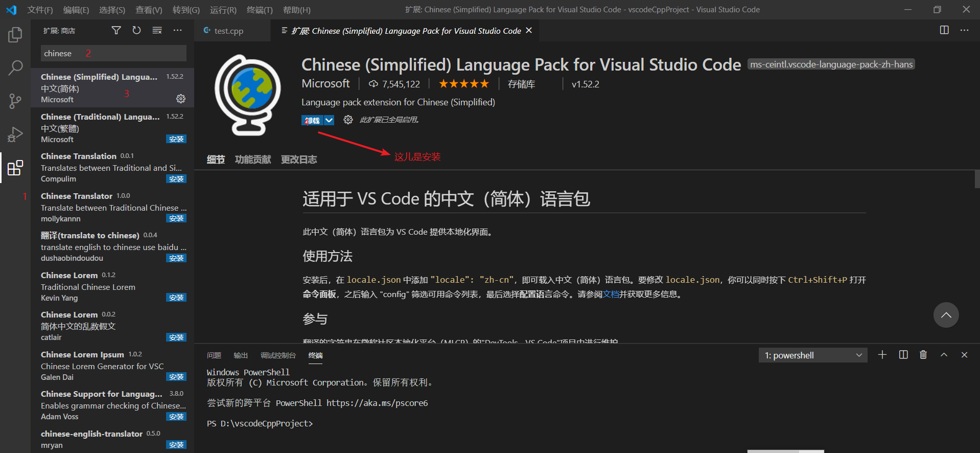Split the editor to the right
980x453 pixels.
tap(944, 30)
